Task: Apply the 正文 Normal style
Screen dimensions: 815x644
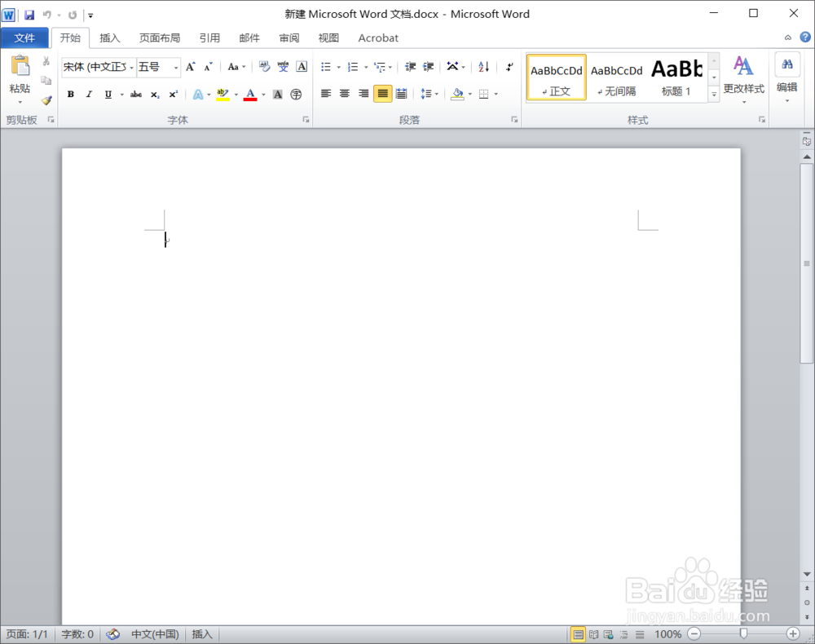Action: point(557,77)
